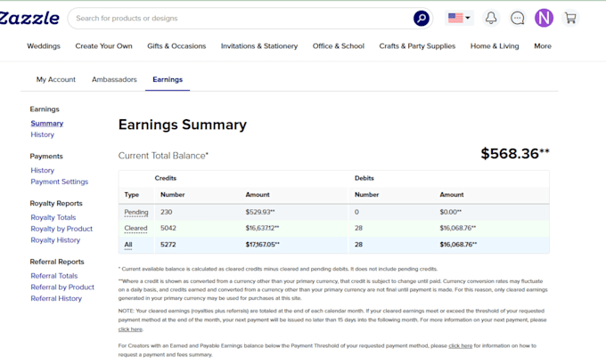Open the Referral History report
Viewport: 606px width, 364px height.
pos(56,298)
